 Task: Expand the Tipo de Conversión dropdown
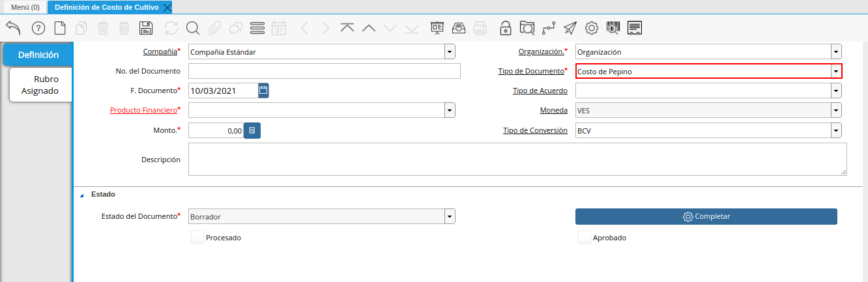click(835, 130)
